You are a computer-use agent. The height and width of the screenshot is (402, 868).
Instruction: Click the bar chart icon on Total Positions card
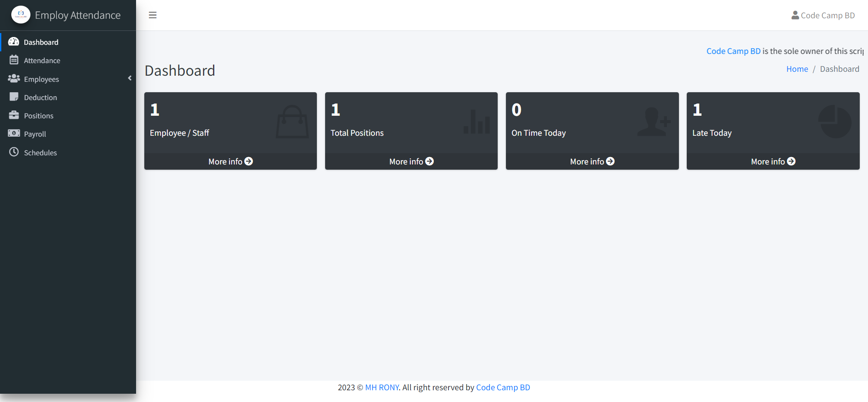[x=476, y=122]
